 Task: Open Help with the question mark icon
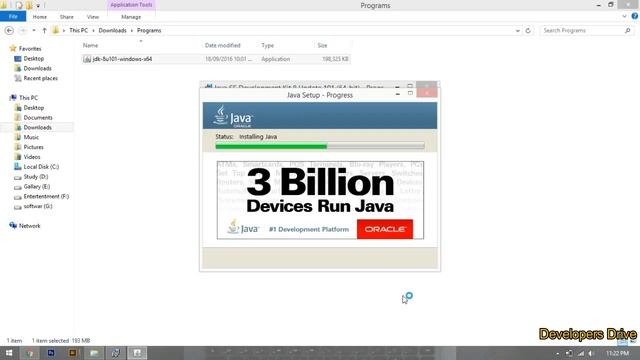[x=635, y=17]
